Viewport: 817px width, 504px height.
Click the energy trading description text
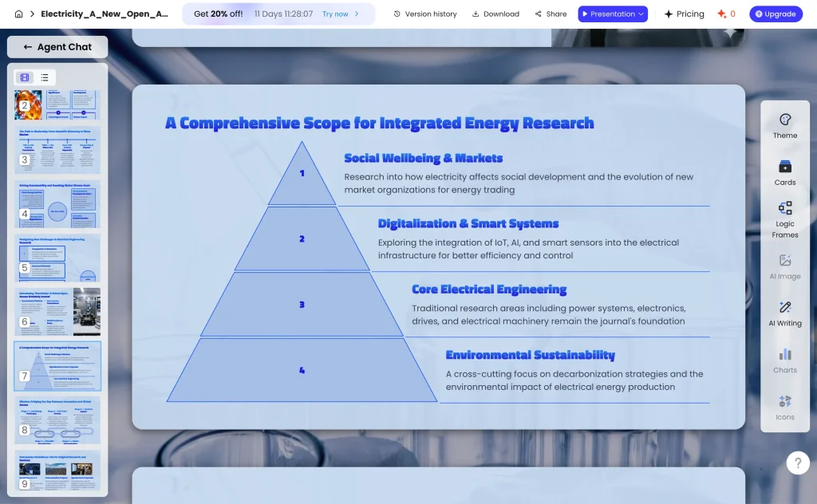point(519,183)
